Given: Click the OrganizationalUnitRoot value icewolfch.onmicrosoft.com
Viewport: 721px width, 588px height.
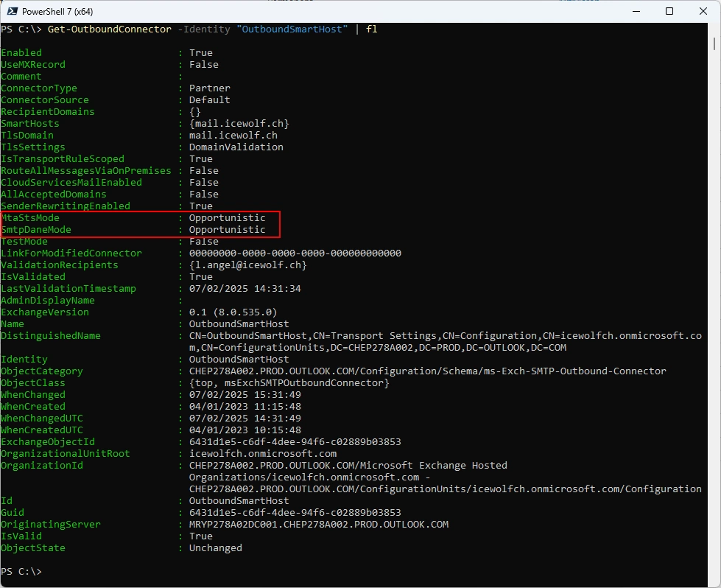Looking at the screenshot, I should (262, 454).
